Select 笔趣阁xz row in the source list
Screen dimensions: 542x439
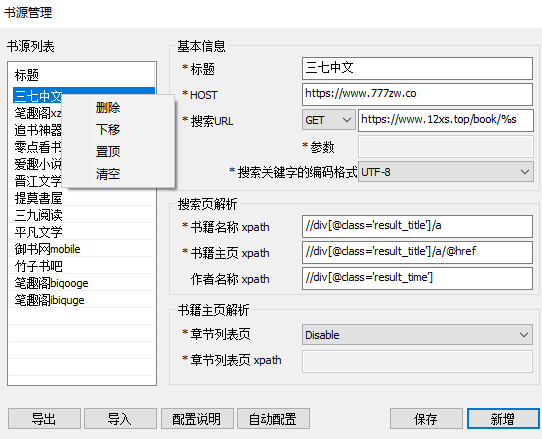tap(37, 113)
